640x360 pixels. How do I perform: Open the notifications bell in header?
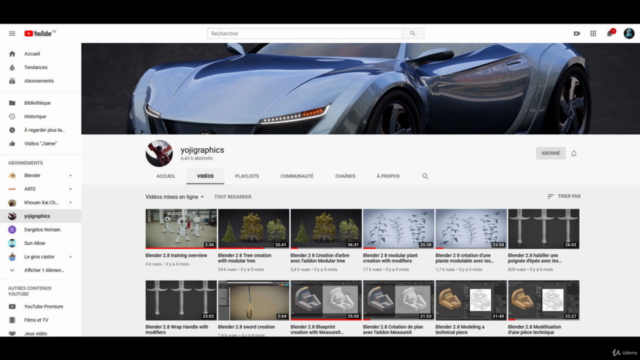coord(610,33)
